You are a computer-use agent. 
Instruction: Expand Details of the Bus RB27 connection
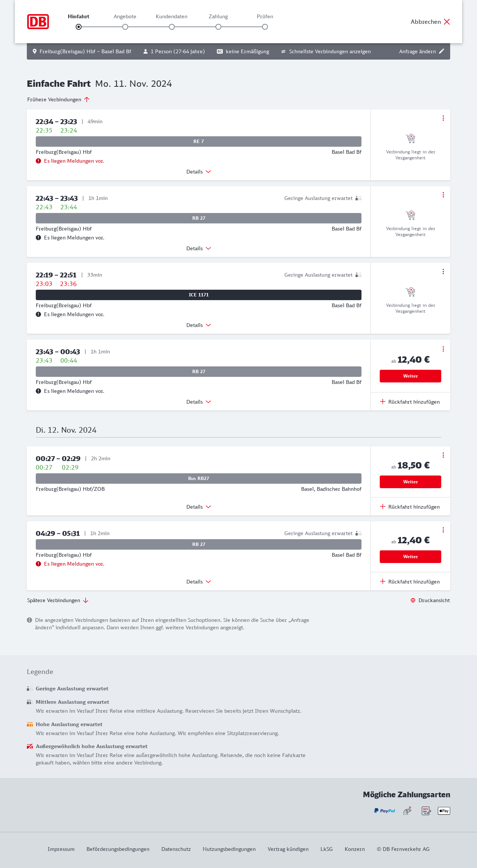199,507
